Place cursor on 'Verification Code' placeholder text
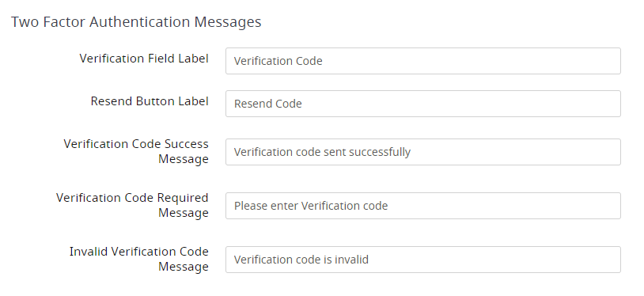This screenshot has width=644, height=296. click(278, 61)
